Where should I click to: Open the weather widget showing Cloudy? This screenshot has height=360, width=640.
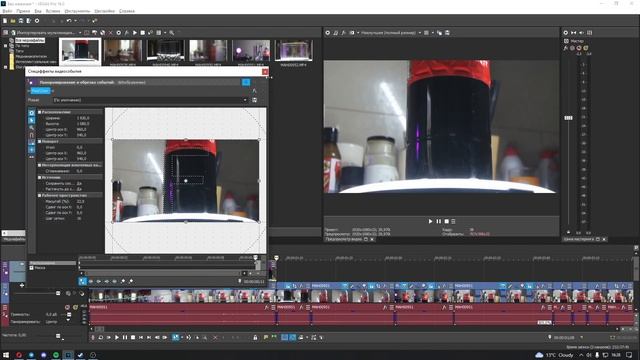click(x=554, y=355)
